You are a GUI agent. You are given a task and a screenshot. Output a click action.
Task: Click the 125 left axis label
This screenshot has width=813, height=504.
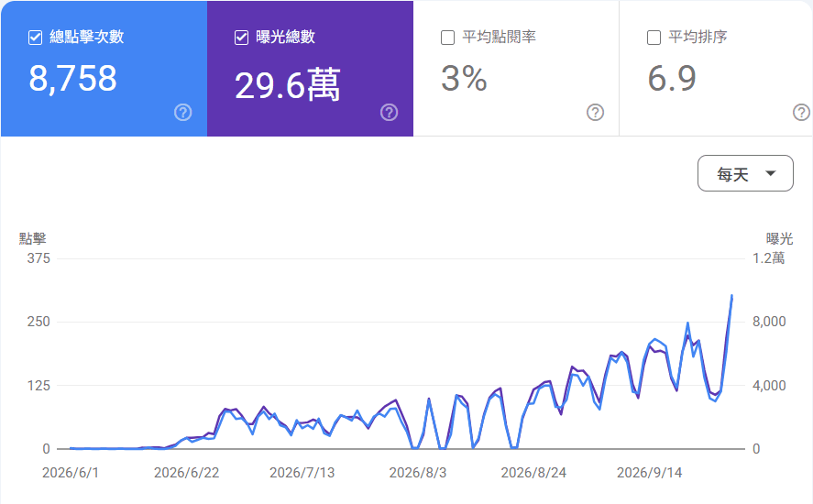(38, 385)
